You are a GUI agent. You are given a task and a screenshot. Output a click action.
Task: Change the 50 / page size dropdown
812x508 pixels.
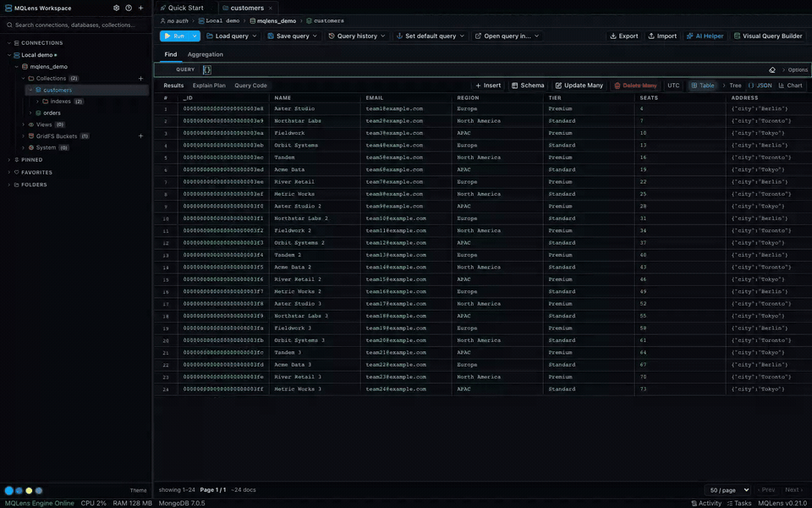[x=727, y=490]
